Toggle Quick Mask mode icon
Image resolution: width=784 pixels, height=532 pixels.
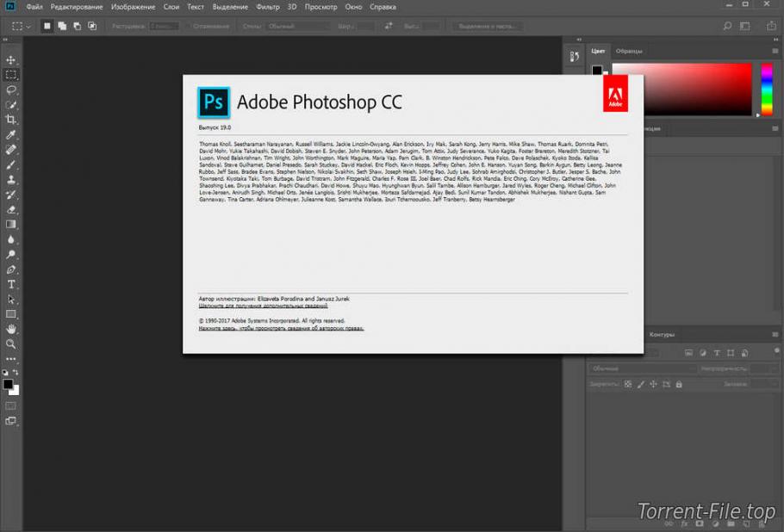(x=10, y=406)
